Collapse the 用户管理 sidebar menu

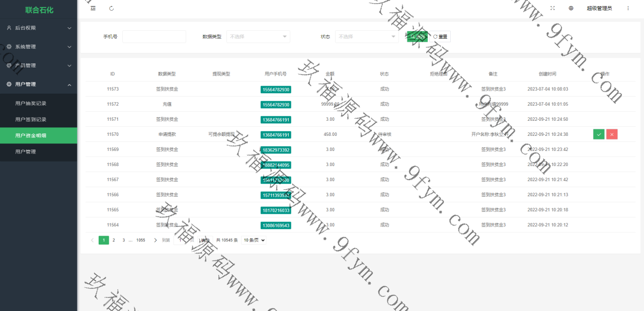coord(39,84)
